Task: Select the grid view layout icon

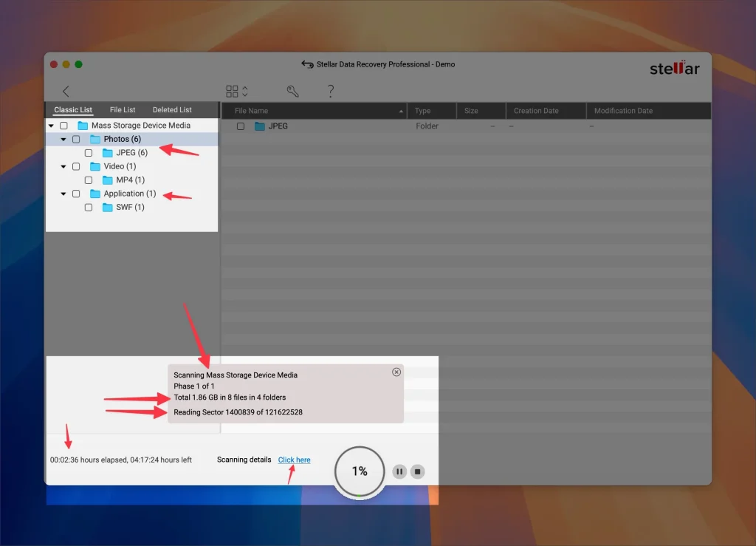Action: click(231, 91)
